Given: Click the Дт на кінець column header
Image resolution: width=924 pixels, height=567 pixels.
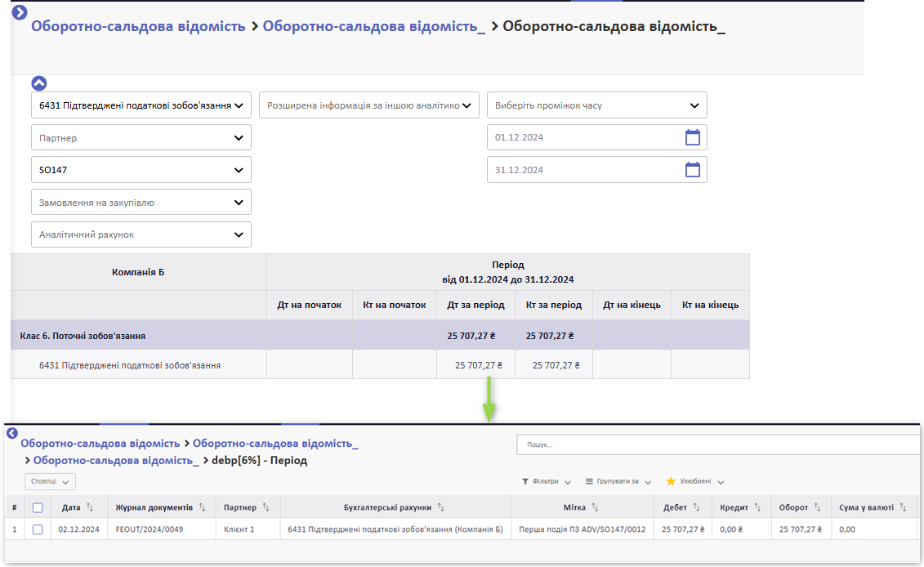Looking at the screenshot, I should (x=632, y=305).
